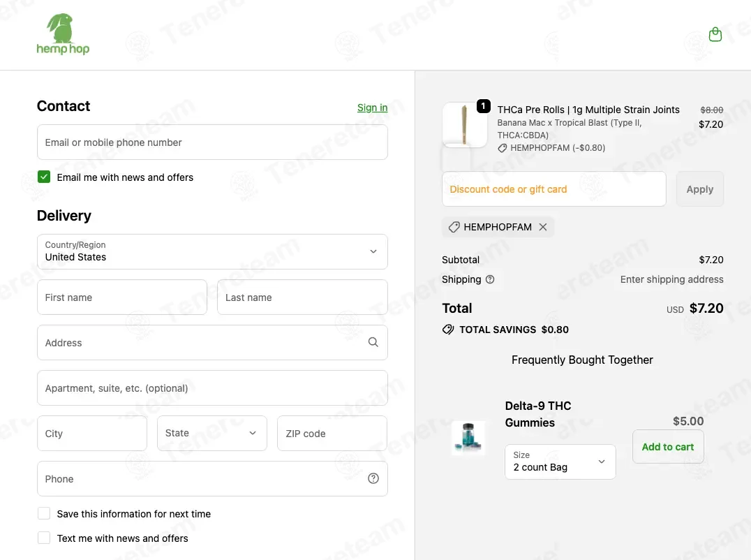Click the $5.00 gummies price
Image resolution: width=751 pixels, height=560 pixels.
click(687, 421)
